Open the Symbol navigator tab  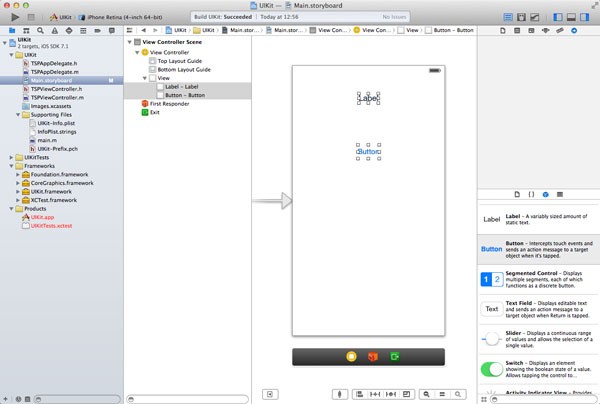tap(26, 31)
